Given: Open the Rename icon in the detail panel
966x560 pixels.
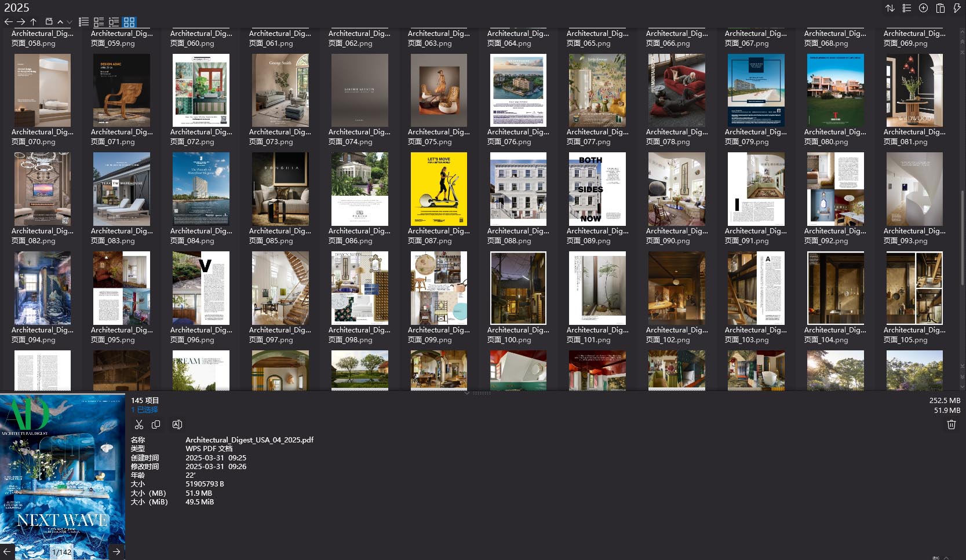Looking at the screenshot, I should click(177, 424).
